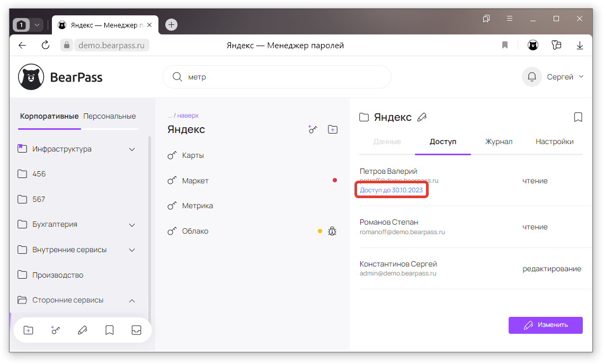
Task: Switch to the Персональные tab
Action: (110, 116)
